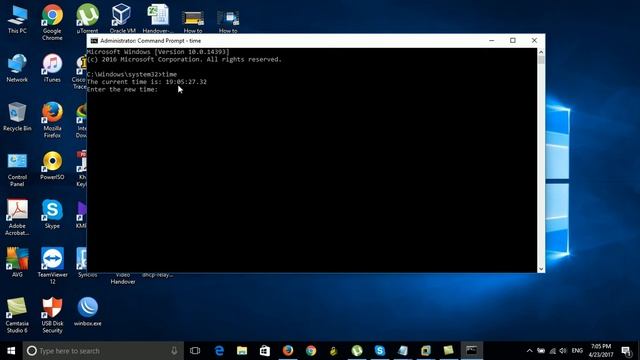
Task: Open File Explorer from the taskbar
Action: 242,351
